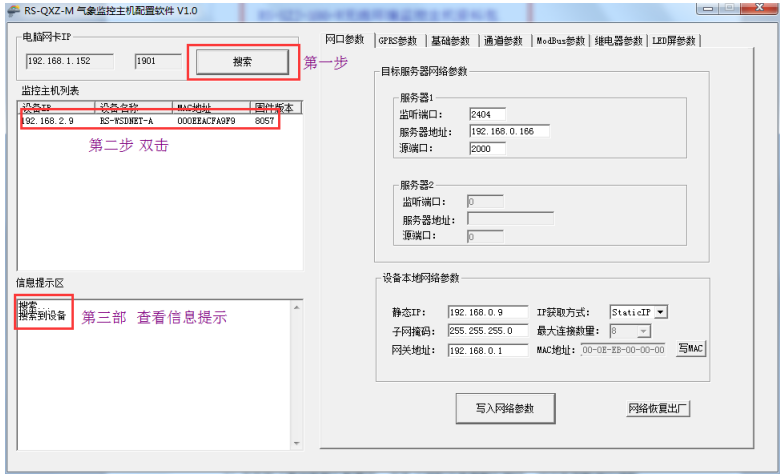Click server 2 服务器地址 field

(510, 219)
